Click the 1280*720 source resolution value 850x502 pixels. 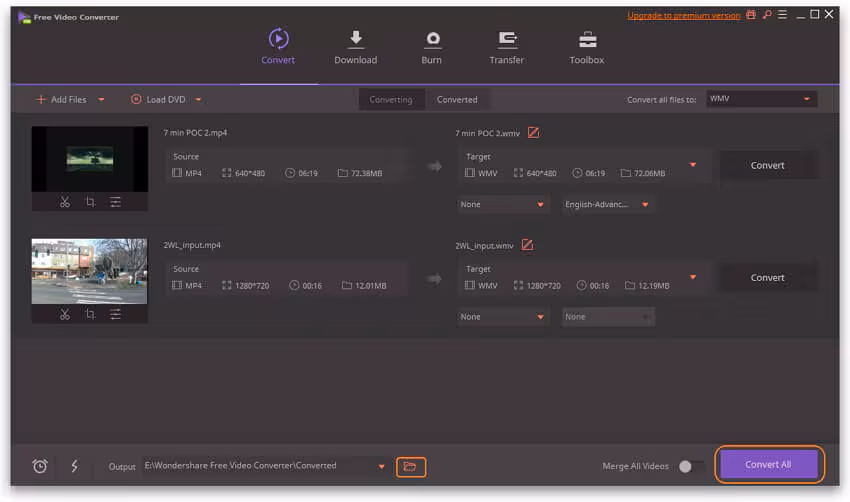click(x=252, y=286)
